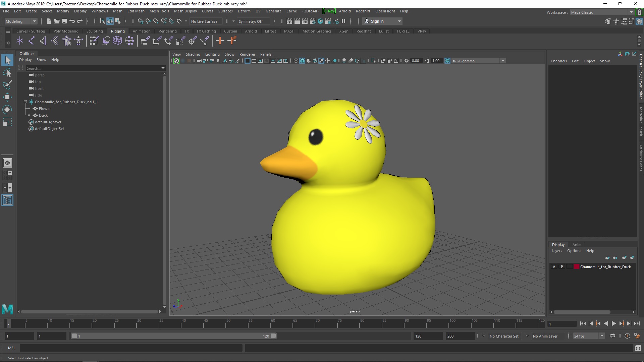
Task: Switch to the Animation shelf tab
Action: coord(142,31)
